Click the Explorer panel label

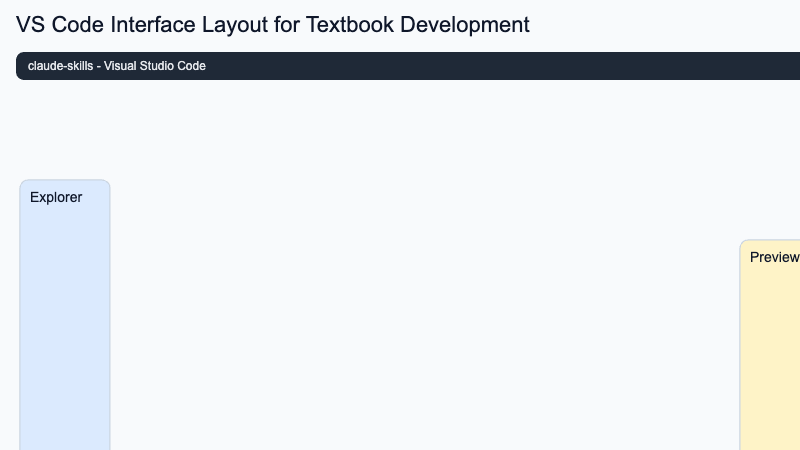click(56, 197)
